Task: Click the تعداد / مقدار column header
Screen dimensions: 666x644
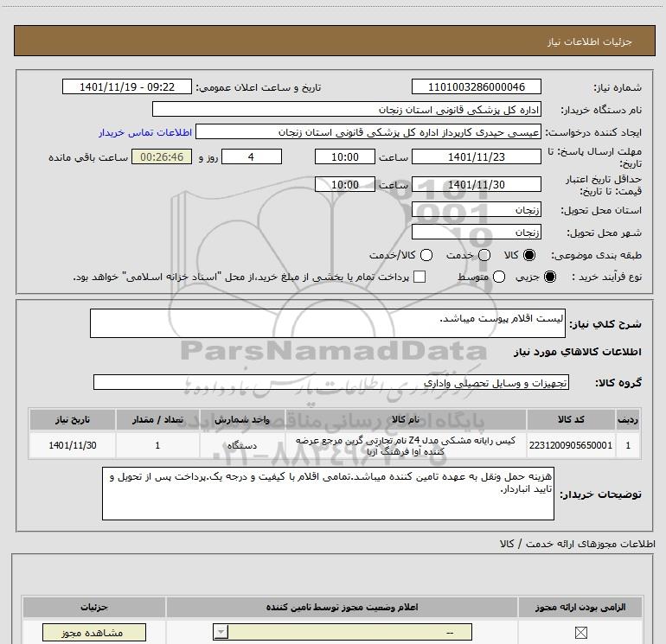Action: (157, 419)
